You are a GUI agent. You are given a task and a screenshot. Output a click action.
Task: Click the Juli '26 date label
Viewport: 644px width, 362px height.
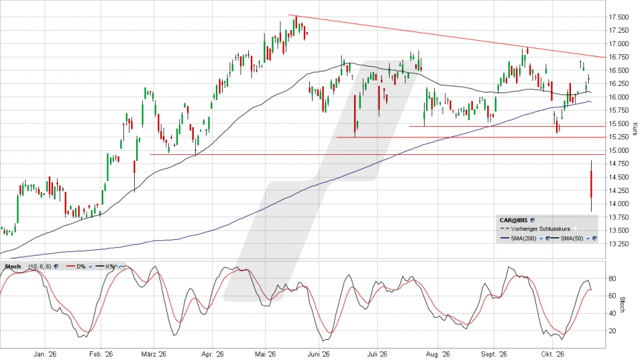pos(377,354)
